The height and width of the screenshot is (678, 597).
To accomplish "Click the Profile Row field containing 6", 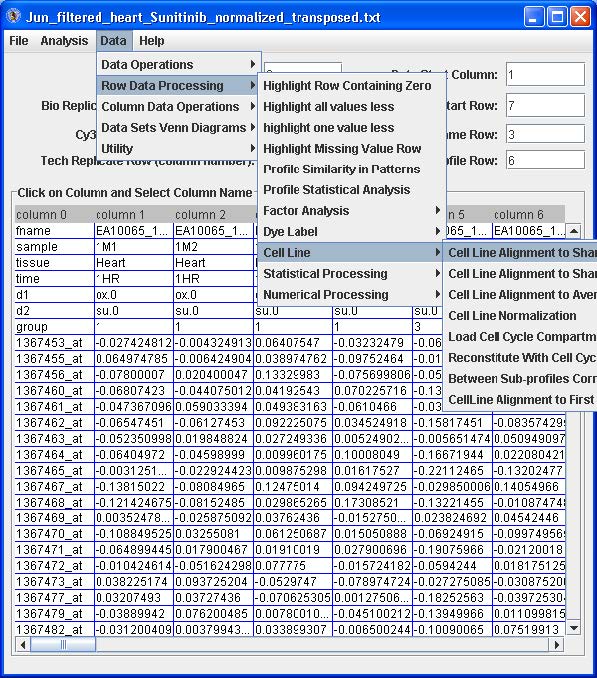I will (x=545, y=160).
